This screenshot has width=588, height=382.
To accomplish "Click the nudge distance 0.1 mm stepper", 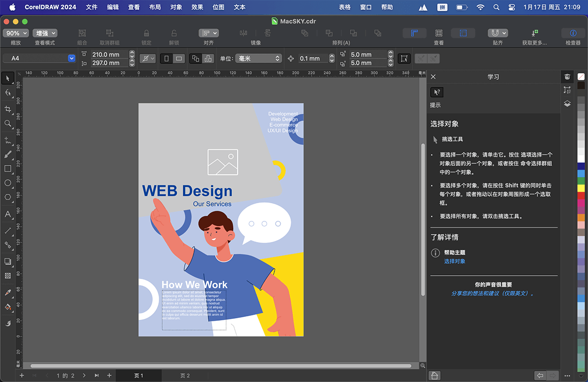I will click(332, 58).
